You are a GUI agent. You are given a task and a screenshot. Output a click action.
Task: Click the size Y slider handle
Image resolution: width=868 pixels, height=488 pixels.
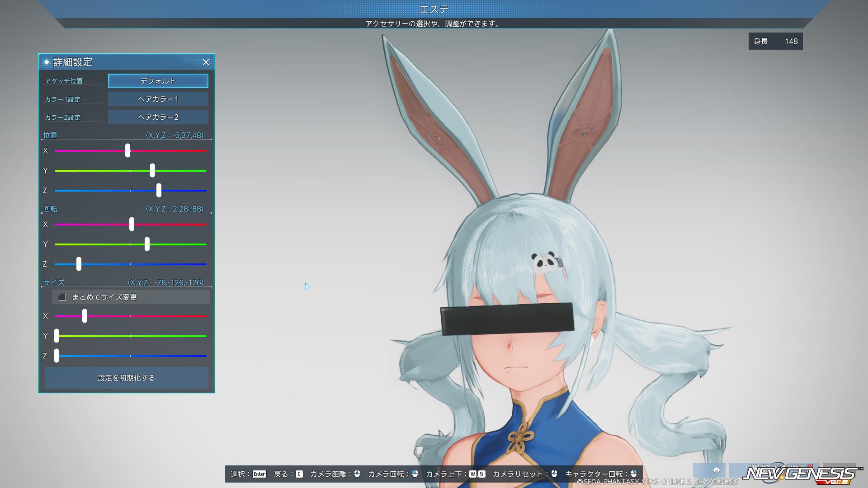point(57,336)
